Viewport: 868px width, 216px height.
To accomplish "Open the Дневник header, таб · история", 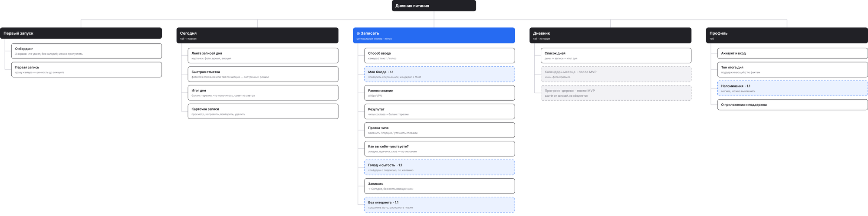I will 610,36.
